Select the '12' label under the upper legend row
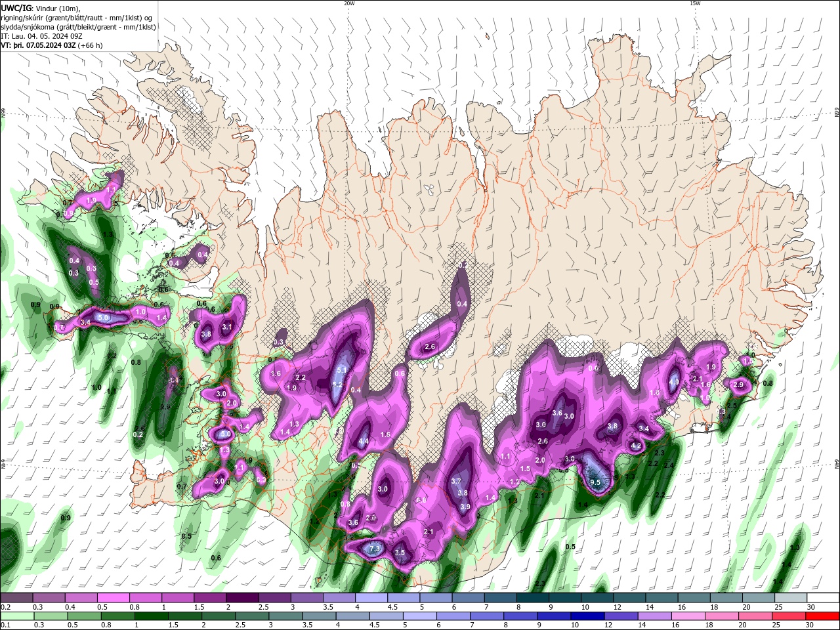The image size is (840, 630). 617,607
